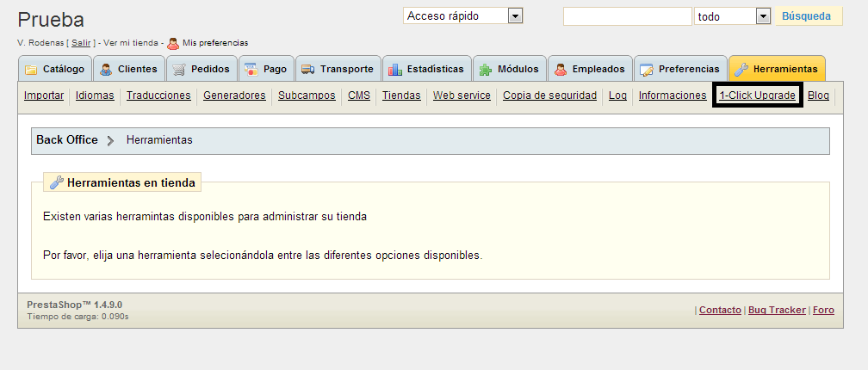Open the Bug Tracker footer link
The width and height of the screenshot is (868, 370).
[777, 310]
